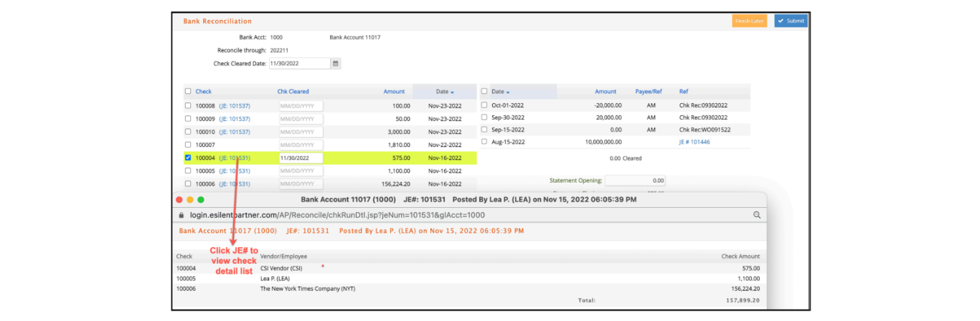This screenshot has width=980, height=321.
Task: Click the cleared date field for check 100008
Action: [301, 105]
